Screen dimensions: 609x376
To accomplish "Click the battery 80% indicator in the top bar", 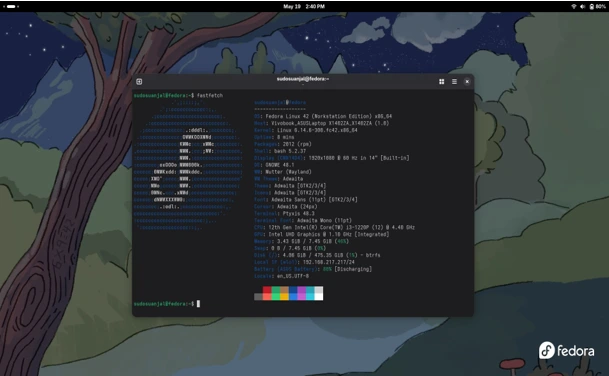I will tap(597, 6).
